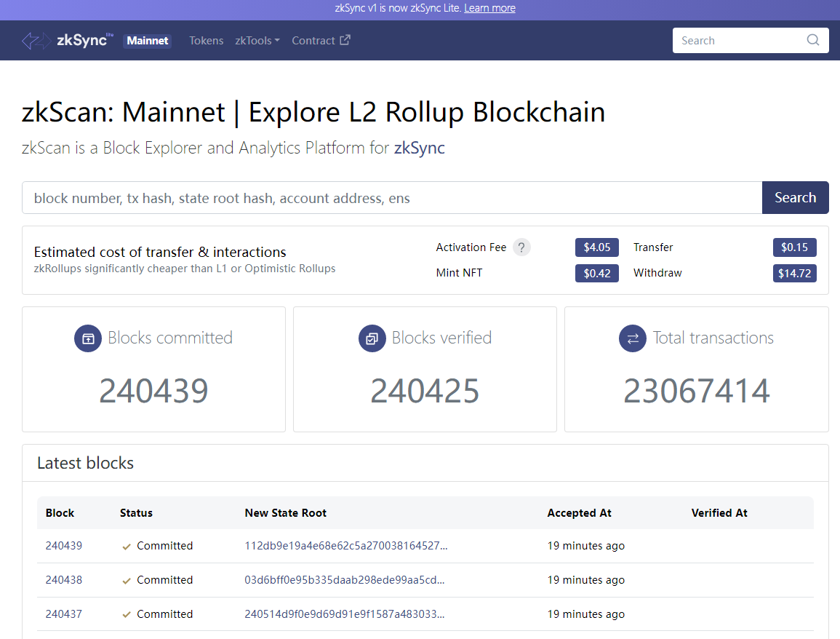Click the zkSync logo icon

(x=36, y=41)
